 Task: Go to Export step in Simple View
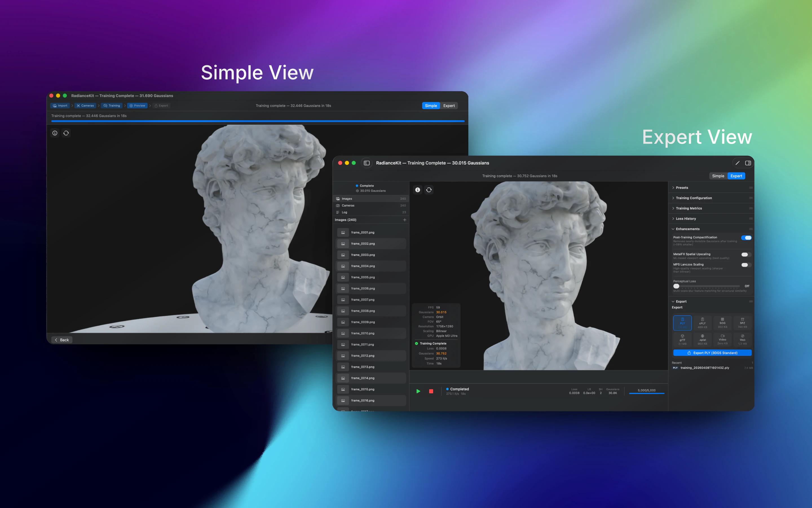(x=161, y=106)
